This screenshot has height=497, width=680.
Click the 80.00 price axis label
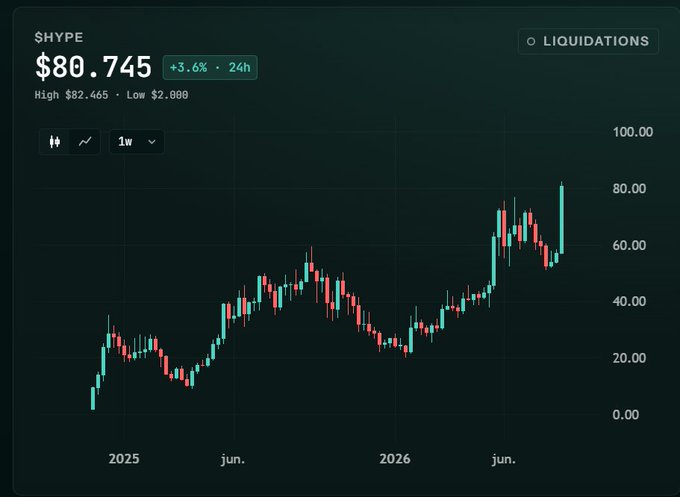click(629, 189)
